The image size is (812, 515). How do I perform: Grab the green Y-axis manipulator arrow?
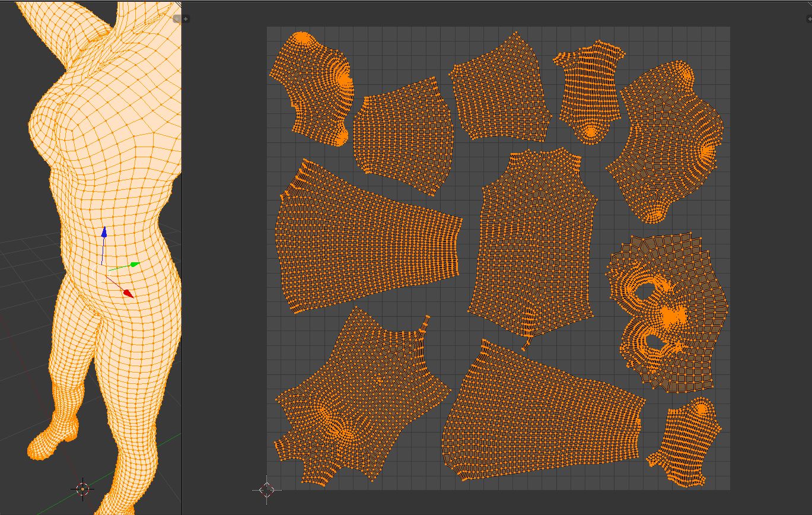tap(135, 264)
